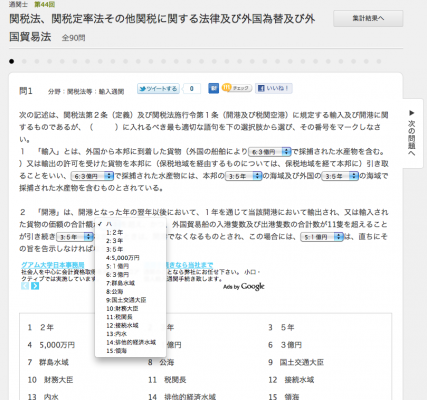This screenshot has height=400, width=427.
Task: Click answer choice text 10 財務大臣
Action: 50,380
